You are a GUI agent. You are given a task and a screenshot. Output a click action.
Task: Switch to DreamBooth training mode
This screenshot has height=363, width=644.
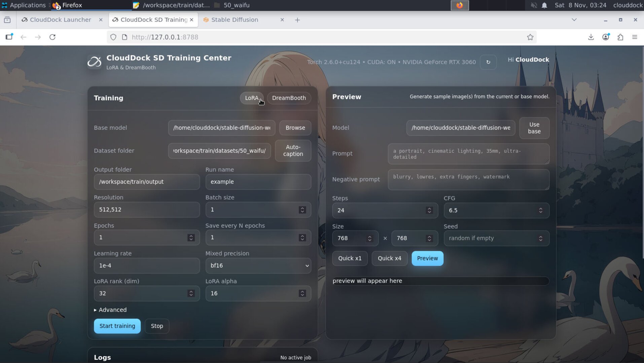(289, 98)
